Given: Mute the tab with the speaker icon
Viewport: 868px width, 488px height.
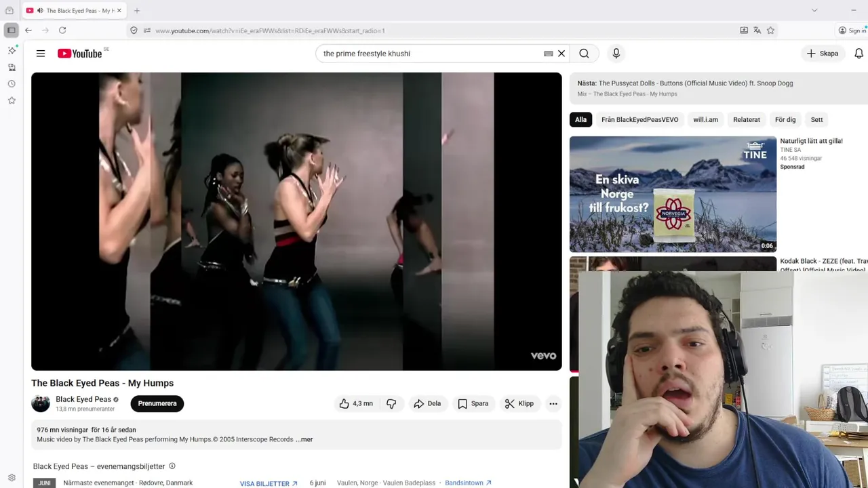Looking at the screenshot, I should (x=40, y=11).
